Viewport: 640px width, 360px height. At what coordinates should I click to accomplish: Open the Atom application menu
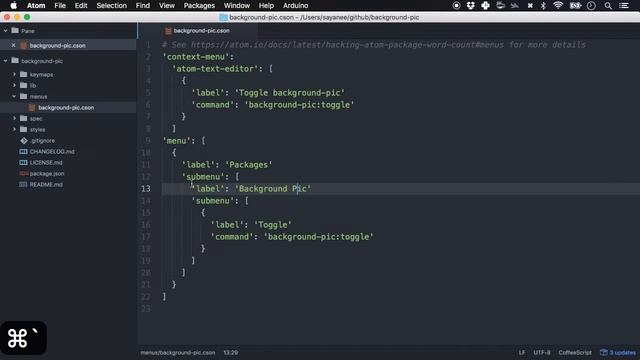click(x=36, y=5)
